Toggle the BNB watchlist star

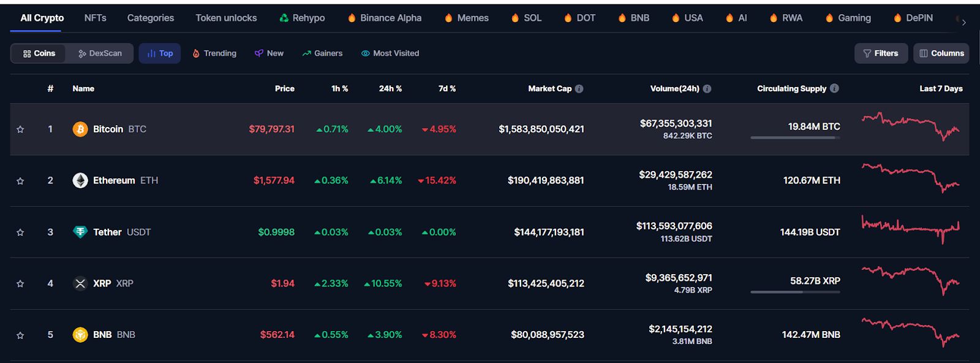[20, 335]
